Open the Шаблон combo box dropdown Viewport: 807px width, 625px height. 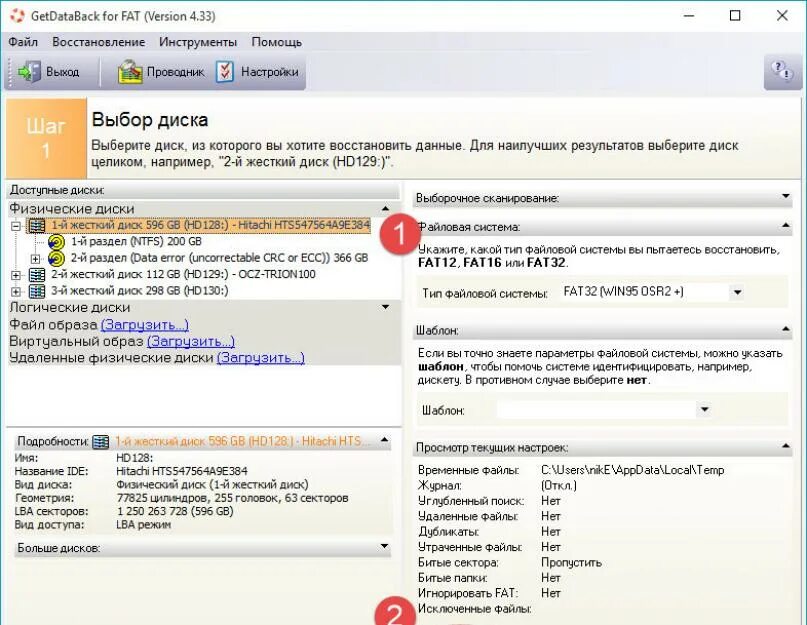(705, 410)
